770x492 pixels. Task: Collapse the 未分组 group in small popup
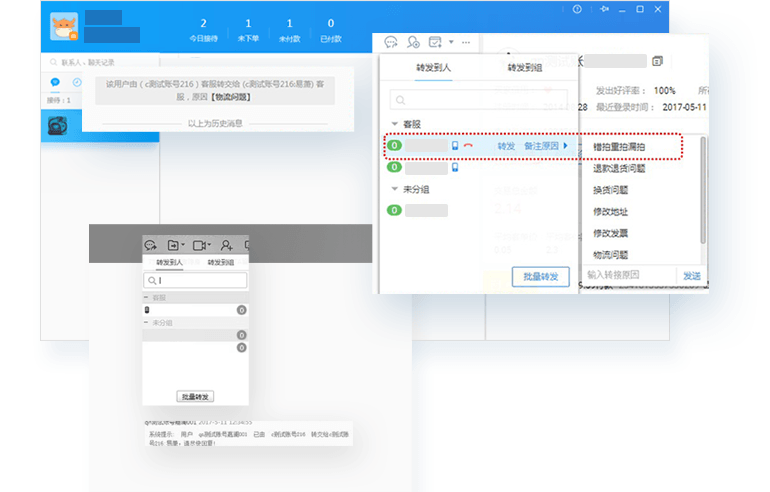pyautogui.click(x=146, y=323)
